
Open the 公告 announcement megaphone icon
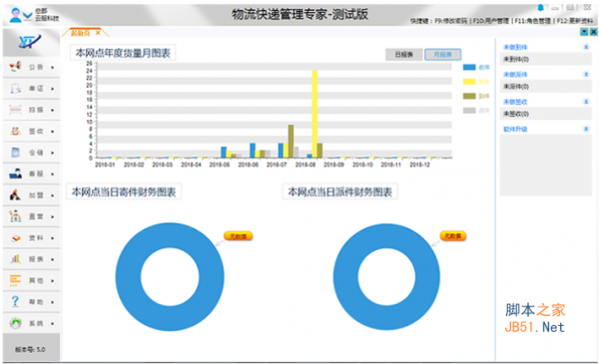[x=15, y=67]
